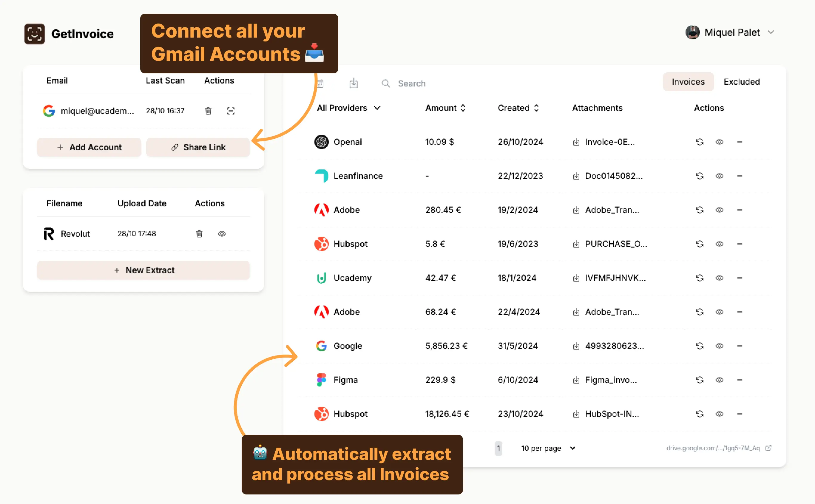Open the 10 per page dropdown

(x=548, y=448)
